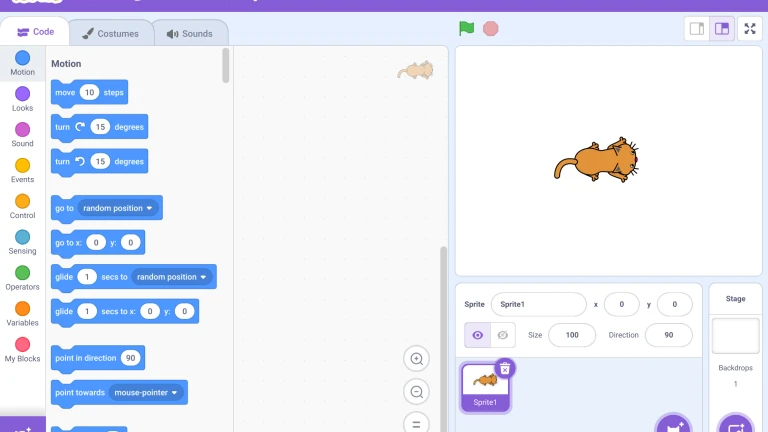Select the Looks category circle
Image resolution: width=768 pixels, height=432 pixels.
coord(23,94)
